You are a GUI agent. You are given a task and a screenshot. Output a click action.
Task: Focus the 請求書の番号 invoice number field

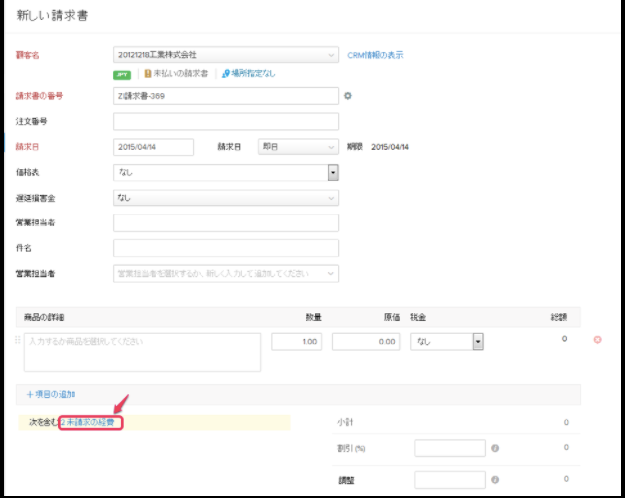(x=226, y=96)
